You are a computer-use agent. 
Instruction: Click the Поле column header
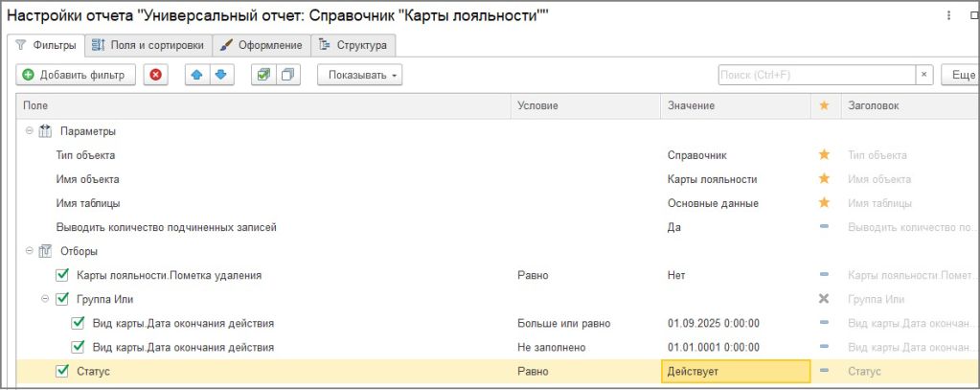[x=263, y=105]
